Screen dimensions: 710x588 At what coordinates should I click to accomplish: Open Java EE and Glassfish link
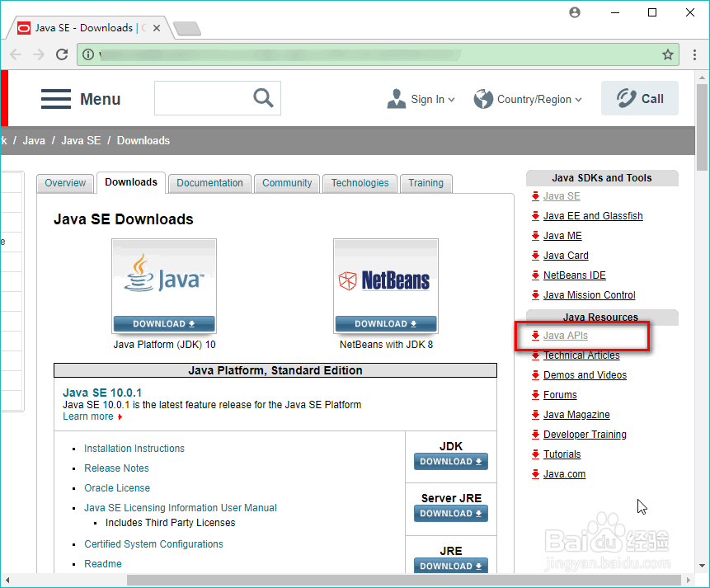(x=593, y=216)
